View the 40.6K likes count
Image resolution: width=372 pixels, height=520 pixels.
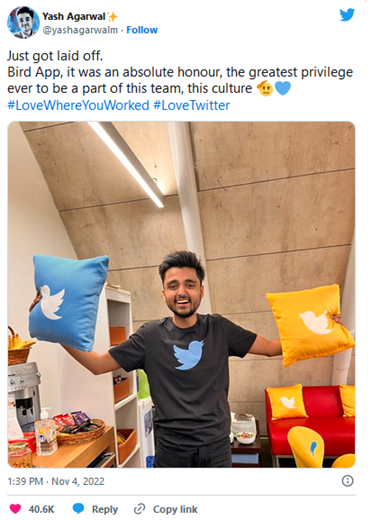point(41,509)
